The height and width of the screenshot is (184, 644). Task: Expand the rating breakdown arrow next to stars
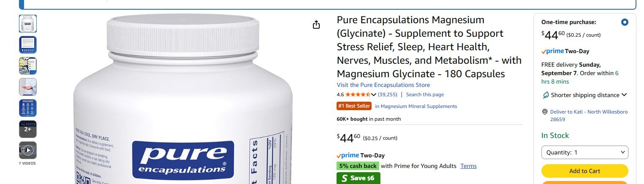click(373, 95)
